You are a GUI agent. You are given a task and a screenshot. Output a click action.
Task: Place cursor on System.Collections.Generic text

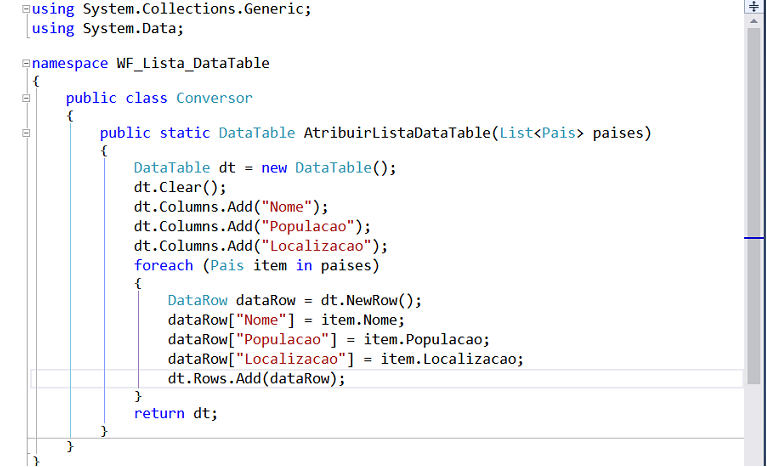click(193, 9)
